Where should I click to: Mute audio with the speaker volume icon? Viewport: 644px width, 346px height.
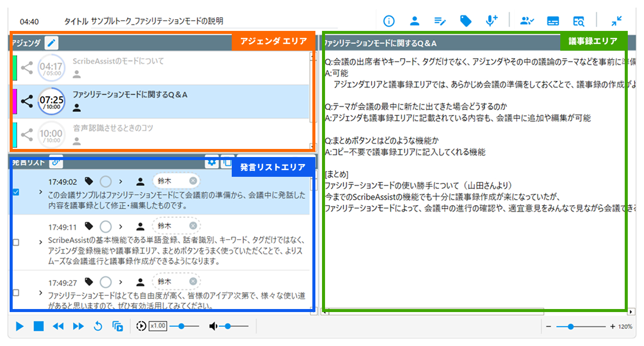coord(214,326)
